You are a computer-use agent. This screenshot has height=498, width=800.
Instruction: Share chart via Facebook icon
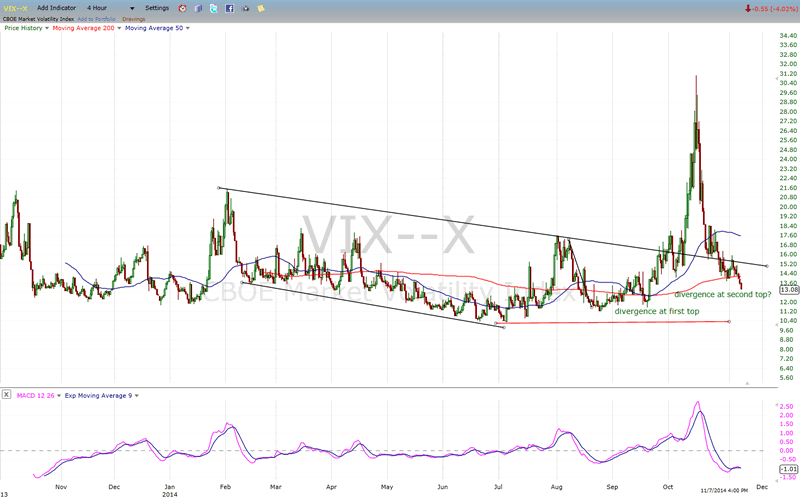[230, 8]
